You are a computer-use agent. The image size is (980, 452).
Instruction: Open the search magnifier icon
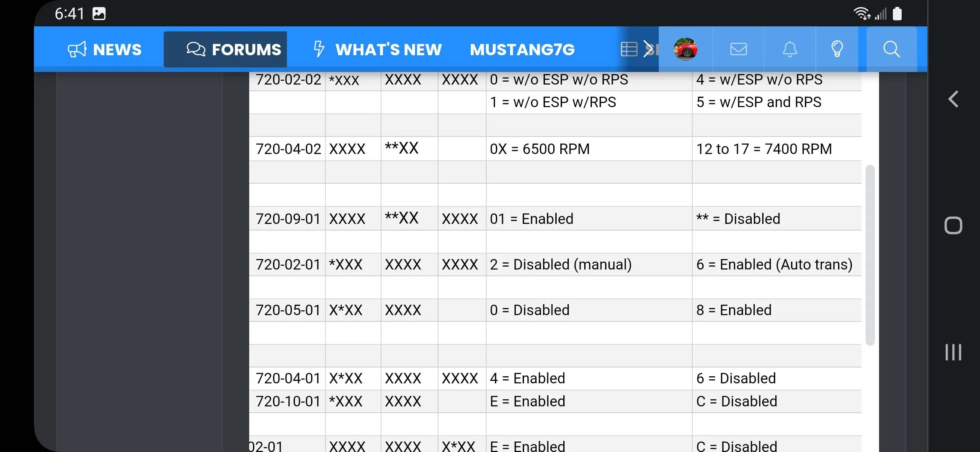tap(891, 49)
